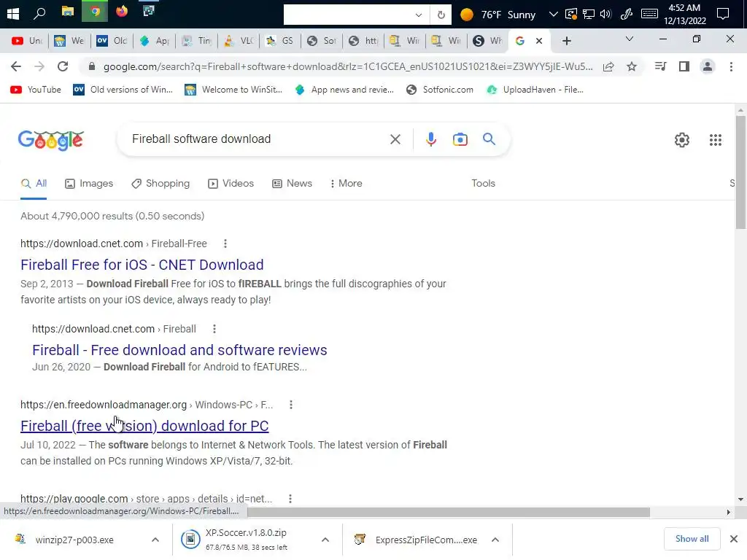Select the All results tab
The image size is (747, 560).
pyautogui.click(x=34, y=183)
